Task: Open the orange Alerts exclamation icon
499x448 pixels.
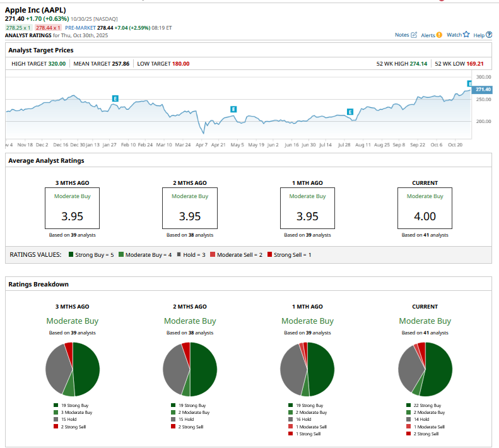Action: point(439,35)
